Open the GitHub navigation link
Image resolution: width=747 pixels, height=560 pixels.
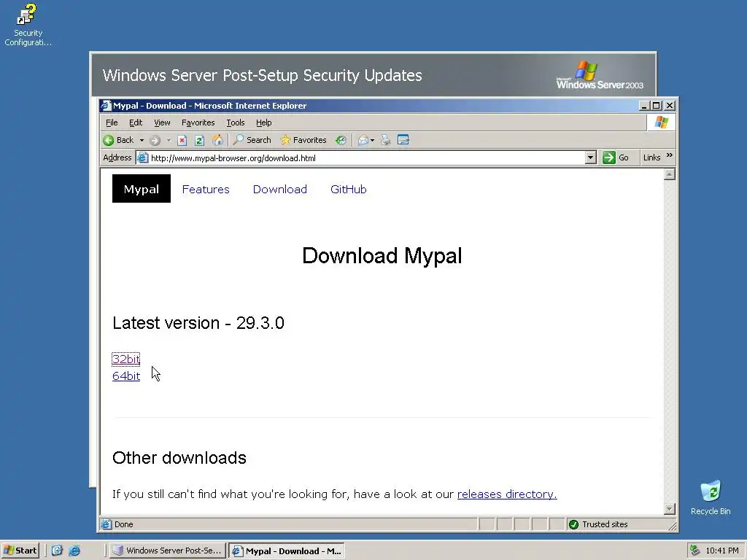point(348,189)
